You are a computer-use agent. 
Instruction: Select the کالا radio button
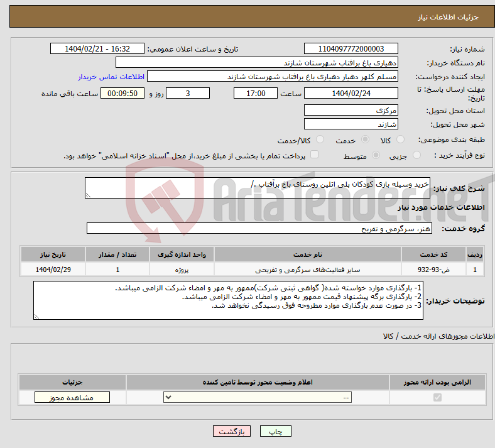(x=400, y=139)
